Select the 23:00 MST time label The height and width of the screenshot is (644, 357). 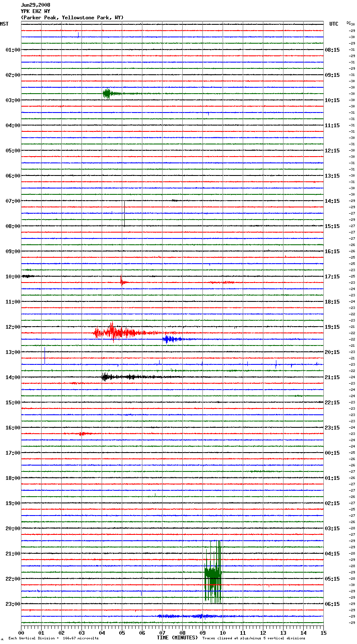(13, 604)
